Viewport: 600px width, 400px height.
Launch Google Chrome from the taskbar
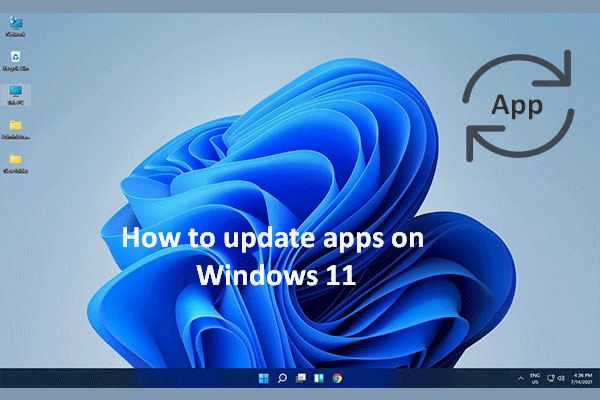pyautogui.click(x=337, y=378)
